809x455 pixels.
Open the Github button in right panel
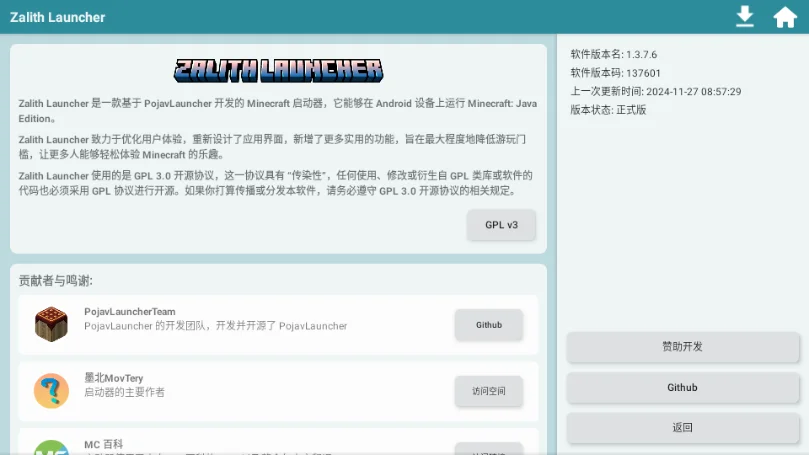pos(682,387)
